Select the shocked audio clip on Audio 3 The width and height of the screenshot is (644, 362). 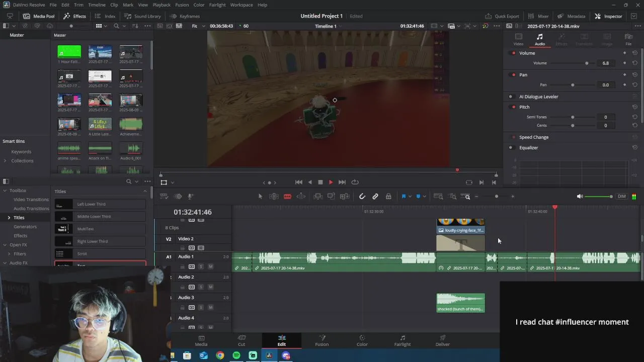461,303
